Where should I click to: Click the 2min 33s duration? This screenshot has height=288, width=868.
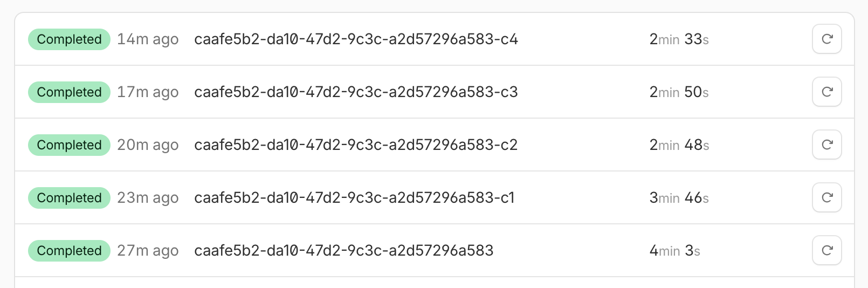[679, 39]
